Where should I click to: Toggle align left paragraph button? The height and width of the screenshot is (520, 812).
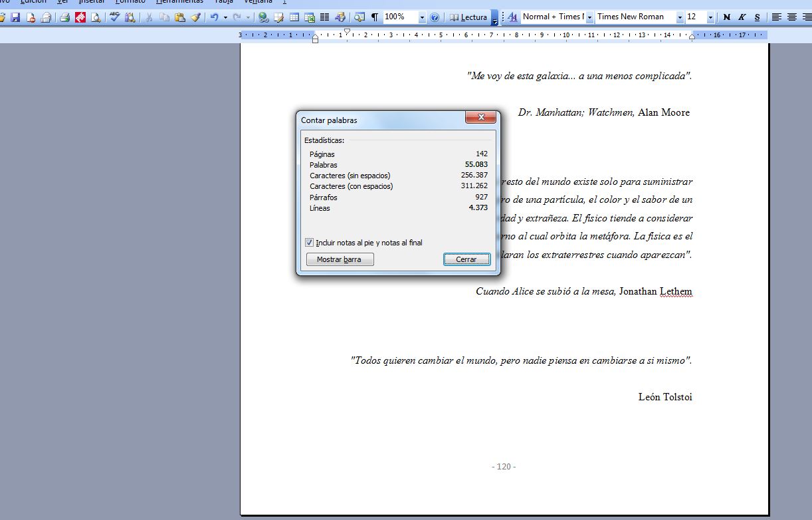[x=776, y=17]
